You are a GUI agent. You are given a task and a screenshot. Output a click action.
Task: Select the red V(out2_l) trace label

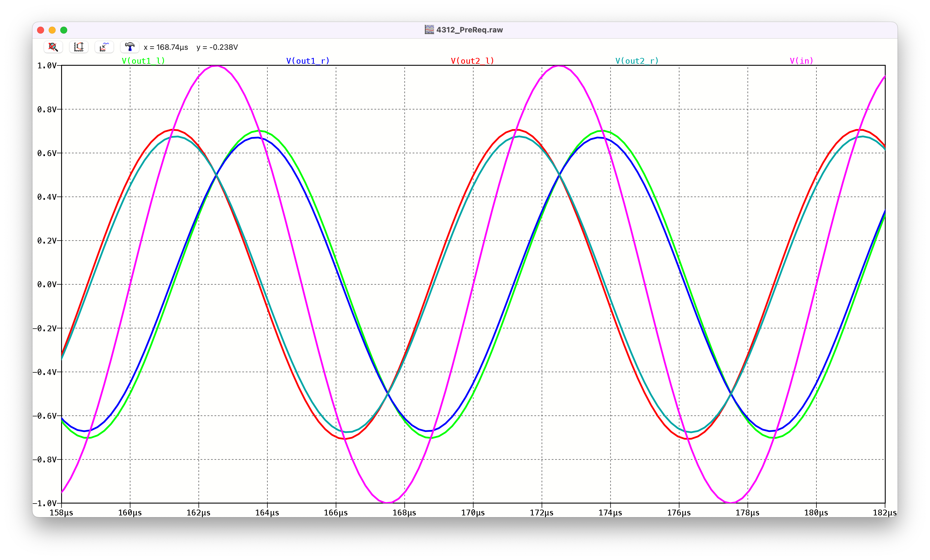[x=472, y=61]
